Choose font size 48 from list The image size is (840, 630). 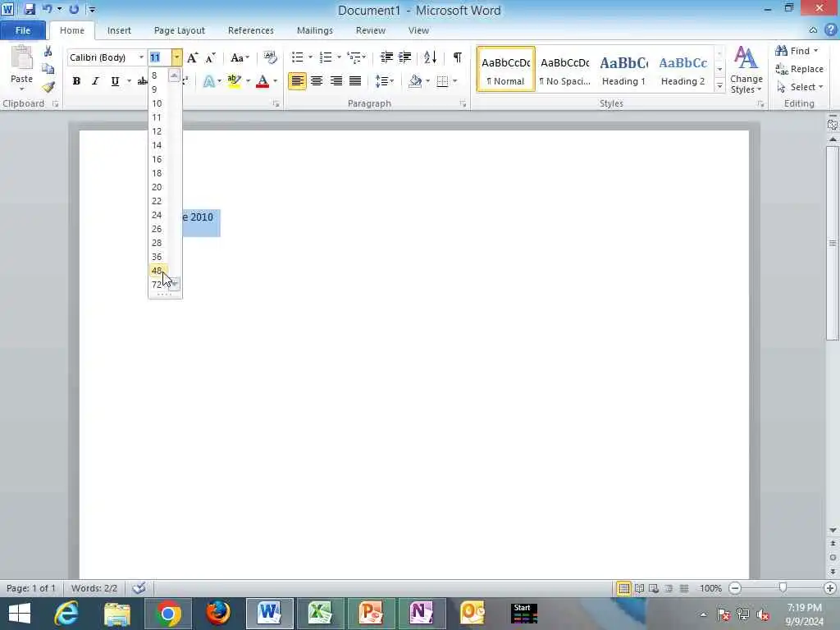[x=159, y=271]
